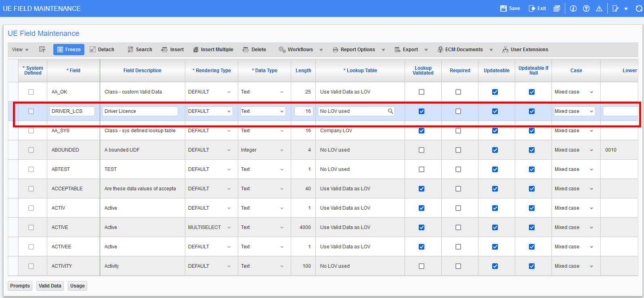This screenshot has width=644, height=298.
Task: Click the edit page pencil icon
Action: tap(615, 8)
